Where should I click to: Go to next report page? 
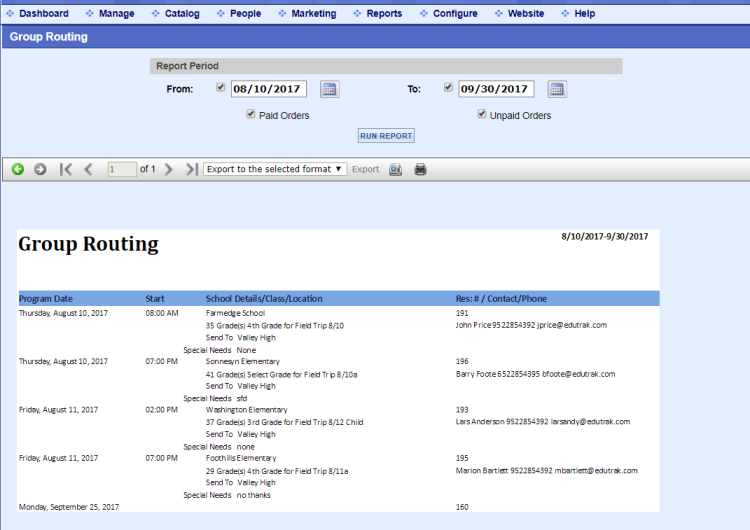[x=169, y=169]
